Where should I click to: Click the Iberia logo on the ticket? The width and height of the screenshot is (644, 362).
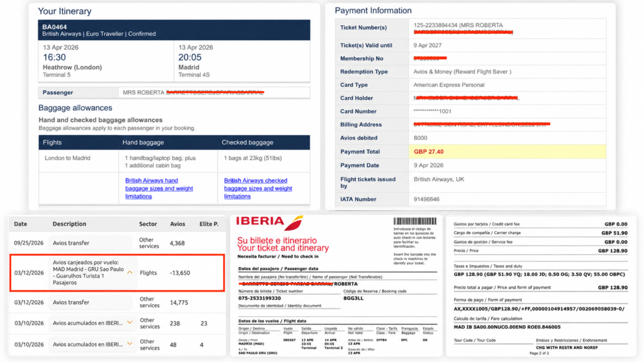coord(269,222)
